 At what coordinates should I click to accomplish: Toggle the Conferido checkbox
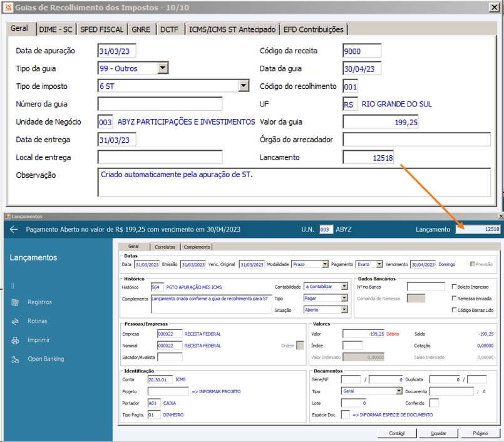click(x=434, y=403)
